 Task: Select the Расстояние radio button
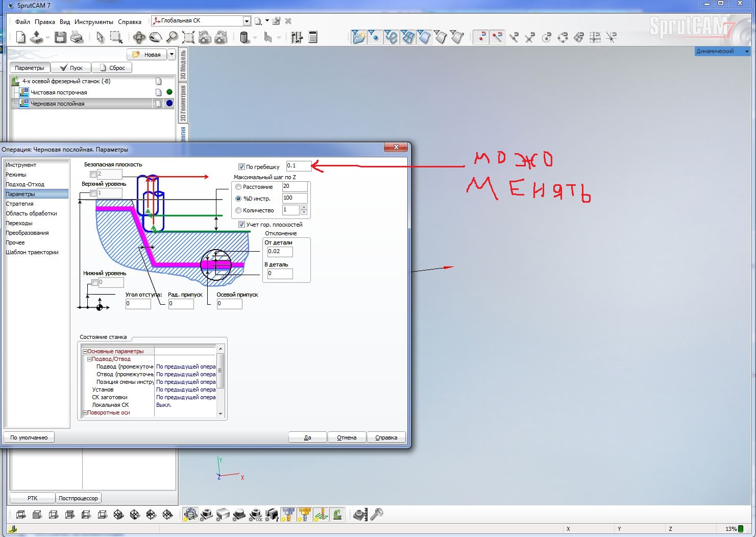238,187
